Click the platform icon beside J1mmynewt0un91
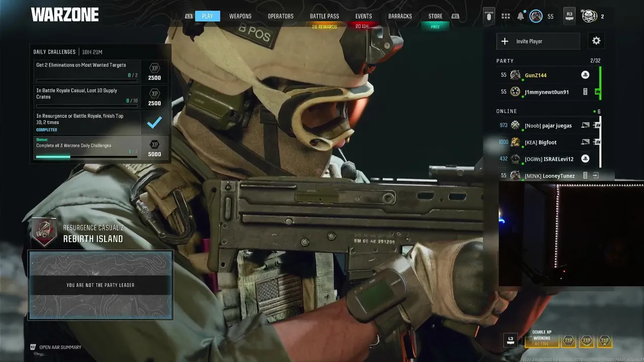This screenshot has width=644, height=362. click(x=585, y=92)
